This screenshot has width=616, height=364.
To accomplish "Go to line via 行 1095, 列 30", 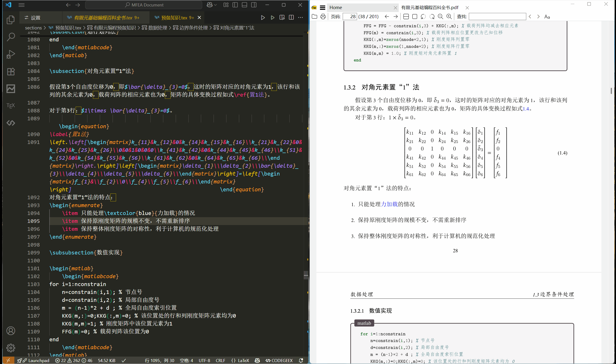I will pos(159,360).
